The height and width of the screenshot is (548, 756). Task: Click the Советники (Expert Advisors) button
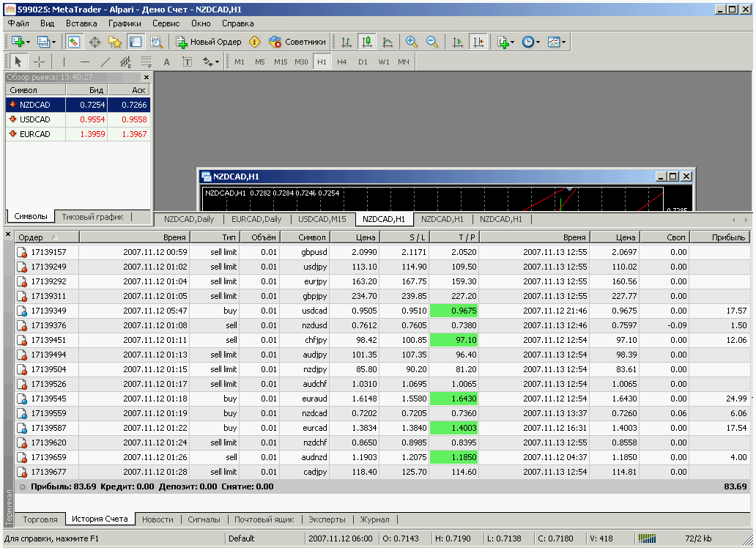297,42
